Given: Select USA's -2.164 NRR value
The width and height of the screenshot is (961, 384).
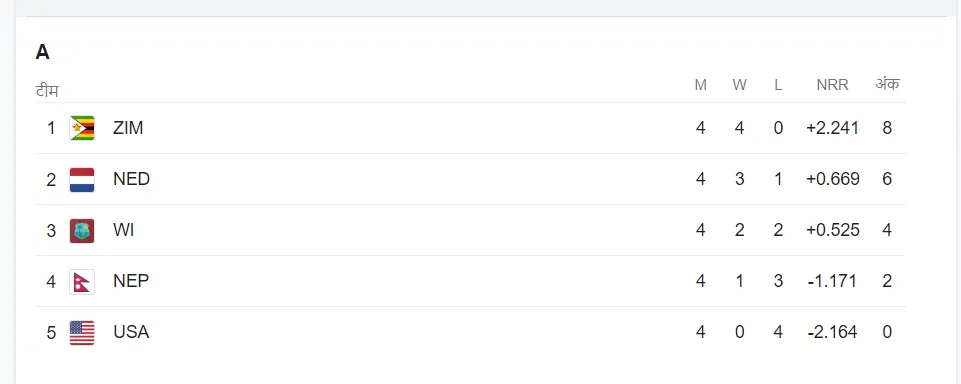Looking at the screenshot, I should coord(832,332).
